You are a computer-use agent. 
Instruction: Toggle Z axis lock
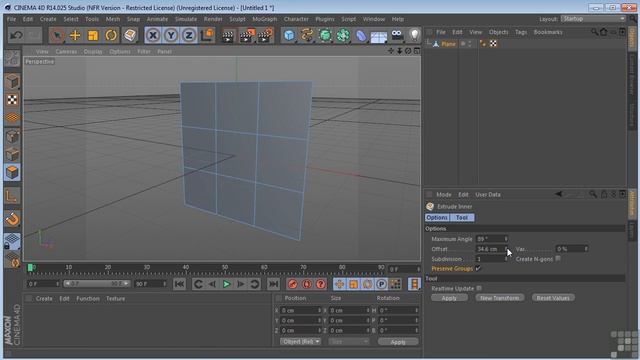[x=189, y=36]
